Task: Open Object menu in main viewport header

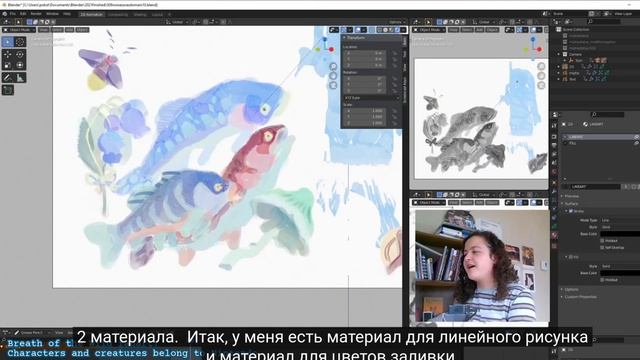Action: pos(82,30)
